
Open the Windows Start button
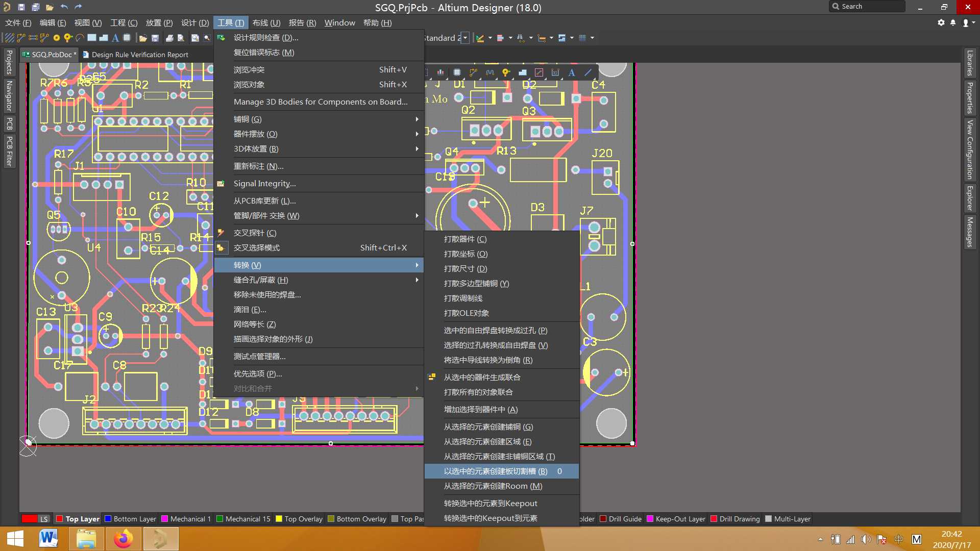pos(15,539)
